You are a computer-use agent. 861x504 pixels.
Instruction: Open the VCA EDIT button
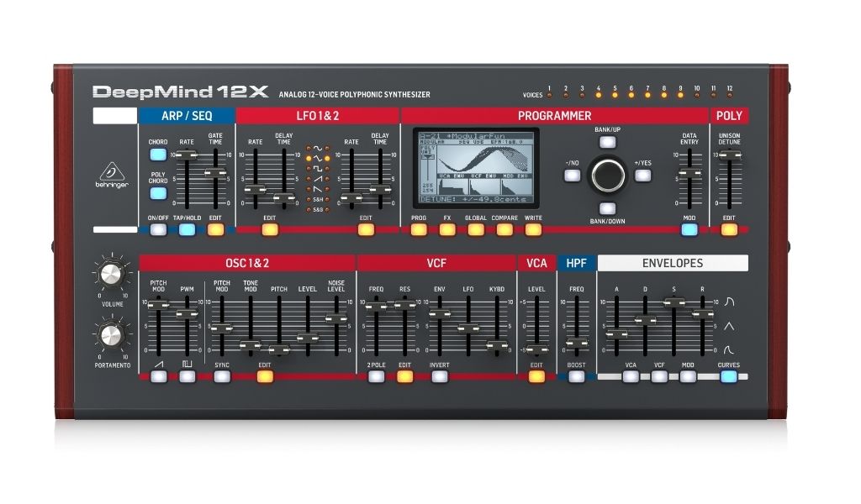[x=536, y=377]
